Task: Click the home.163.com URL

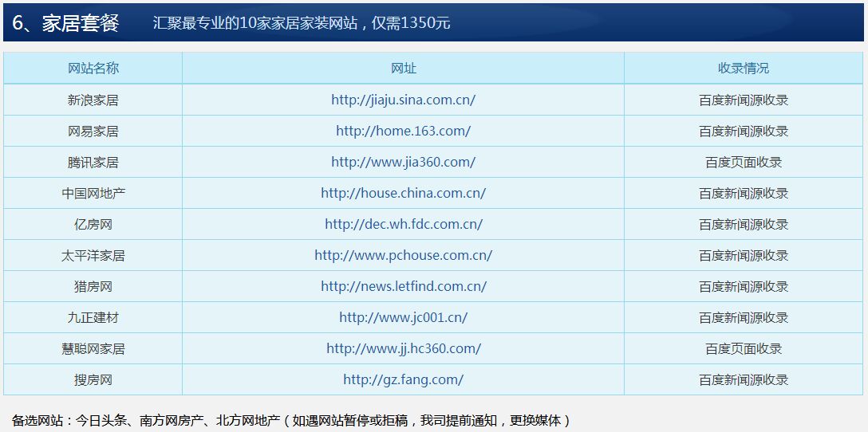Action: (x=403, y=131)
